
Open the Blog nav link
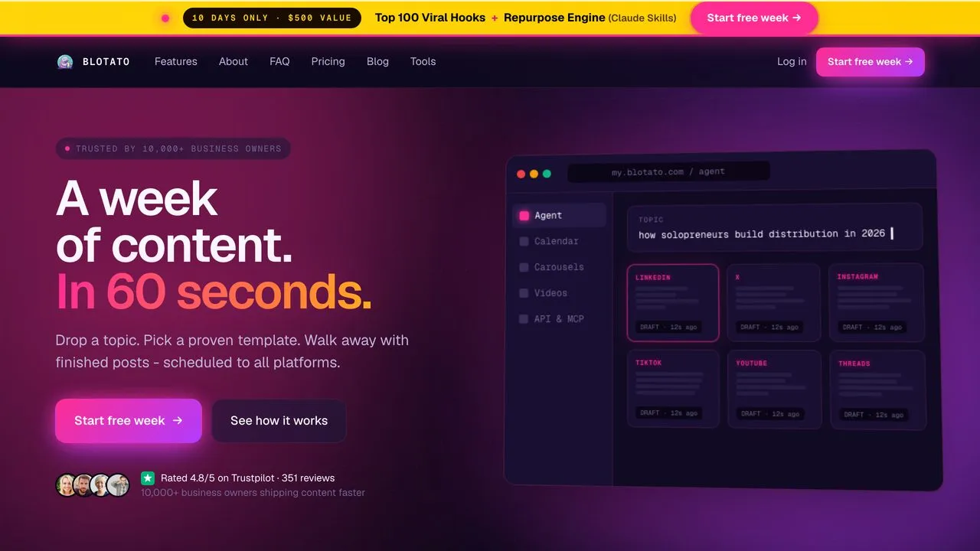(x=377, y=61)
